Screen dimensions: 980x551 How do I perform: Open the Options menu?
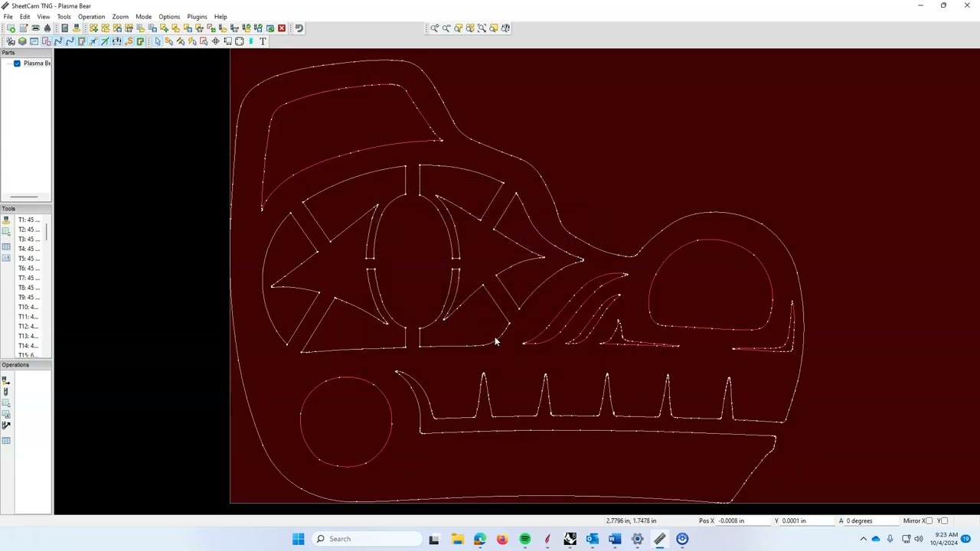click(169, 16)
